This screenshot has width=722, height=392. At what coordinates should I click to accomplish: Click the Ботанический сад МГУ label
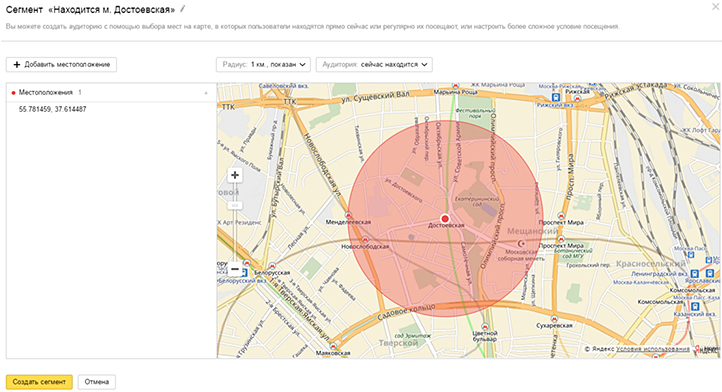point(573,253)
